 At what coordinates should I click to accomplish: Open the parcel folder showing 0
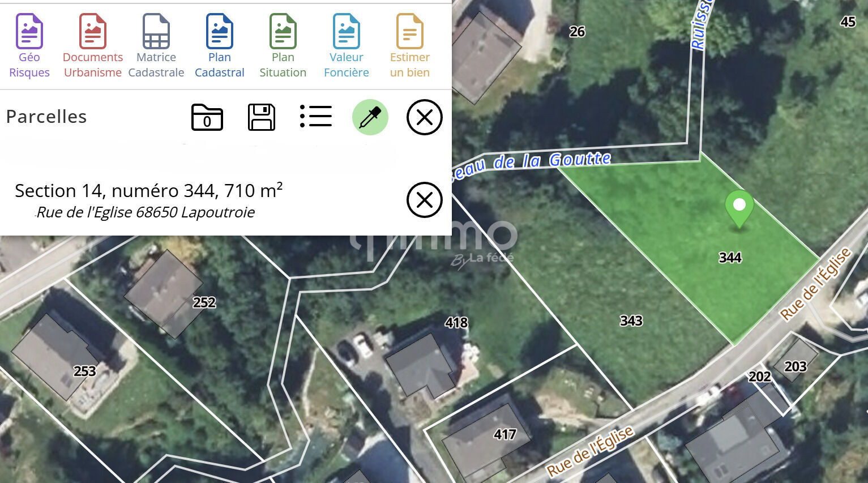(207, 117)
